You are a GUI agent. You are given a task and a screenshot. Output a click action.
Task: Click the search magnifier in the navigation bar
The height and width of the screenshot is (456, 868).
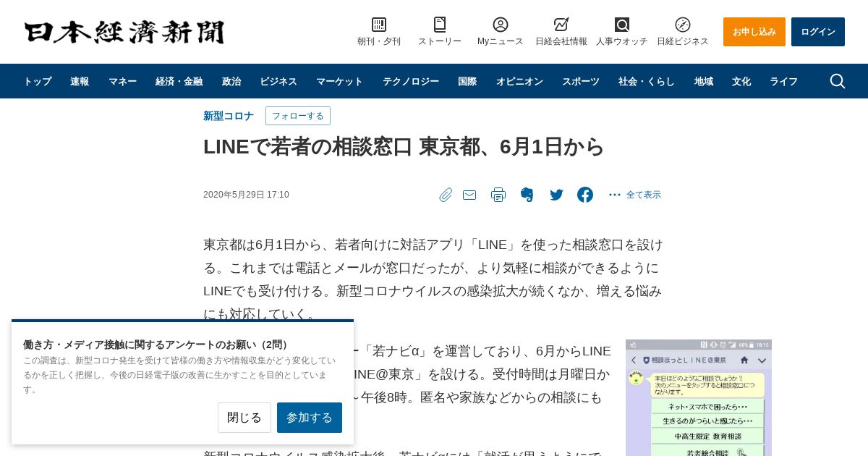(838, 81)
